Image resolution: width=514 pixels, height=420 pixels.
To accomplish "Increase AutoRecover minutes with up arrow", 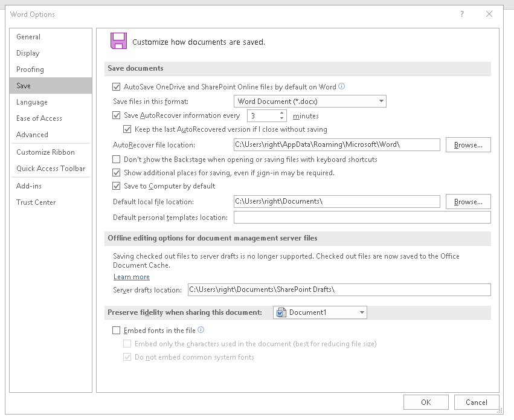I will point(282,112).
